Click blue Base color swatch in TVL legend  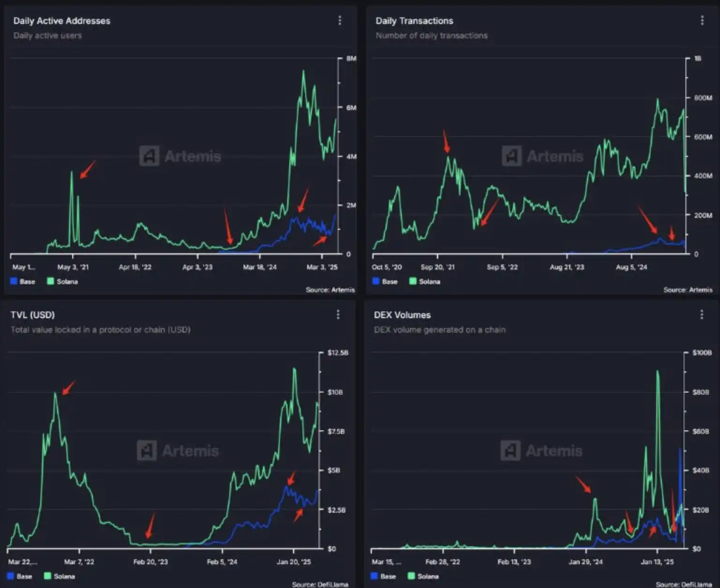tap(11, 576)
